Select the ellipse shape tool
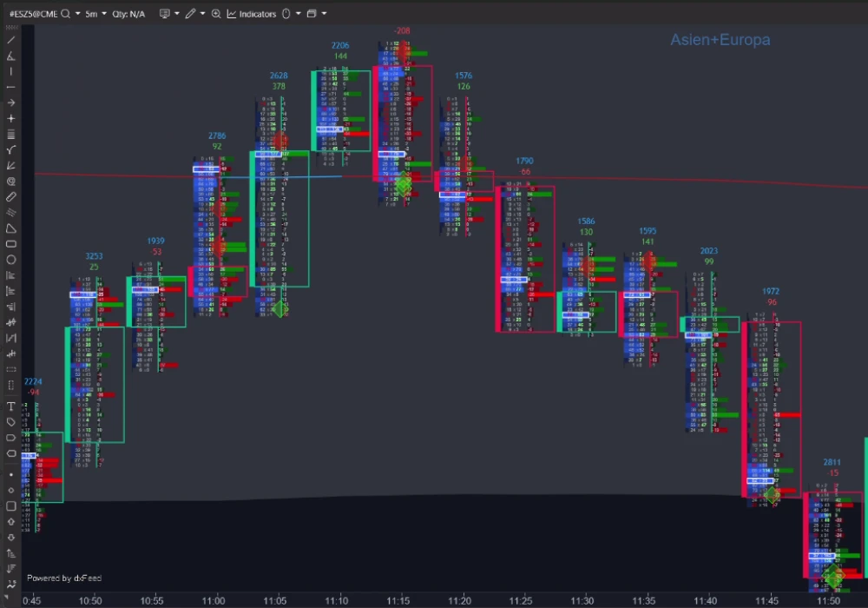Image resolution: width=868 pixels, height=608 pixels. pos(10,259)
